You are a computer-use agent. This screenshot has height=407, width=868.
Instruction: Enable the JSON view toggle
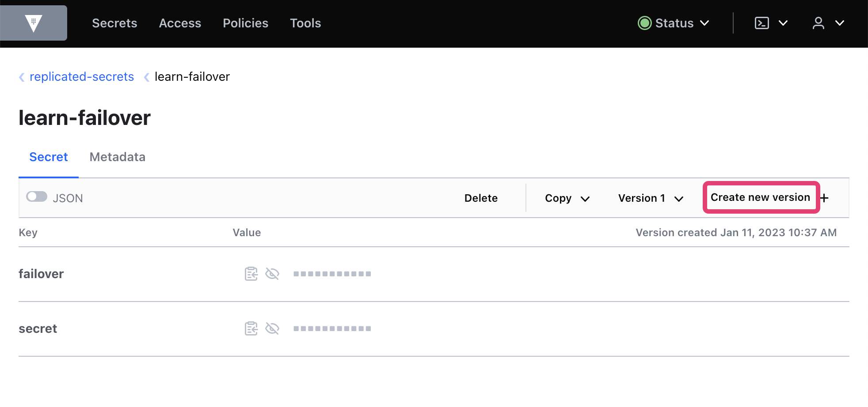pos(37,196)
